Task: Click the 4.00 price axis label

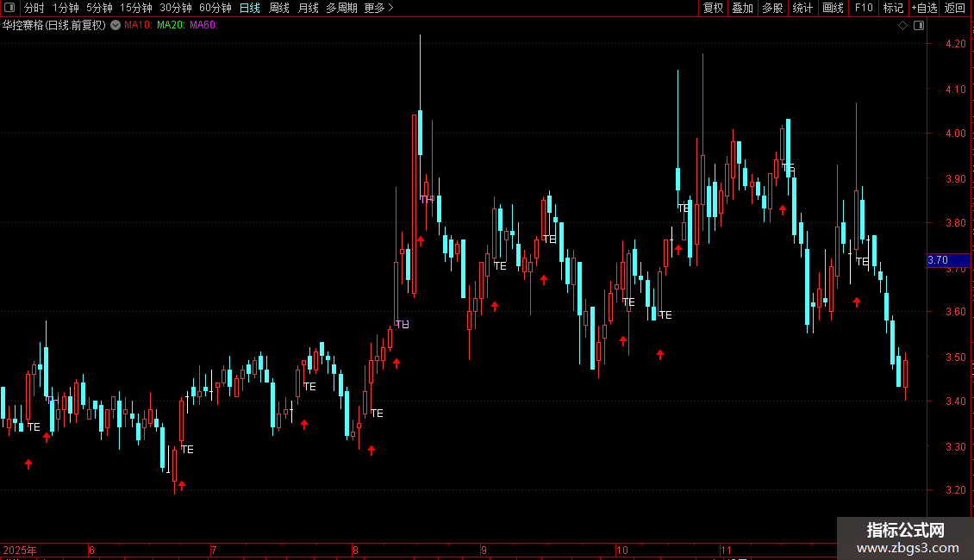Action: (955, 133)
